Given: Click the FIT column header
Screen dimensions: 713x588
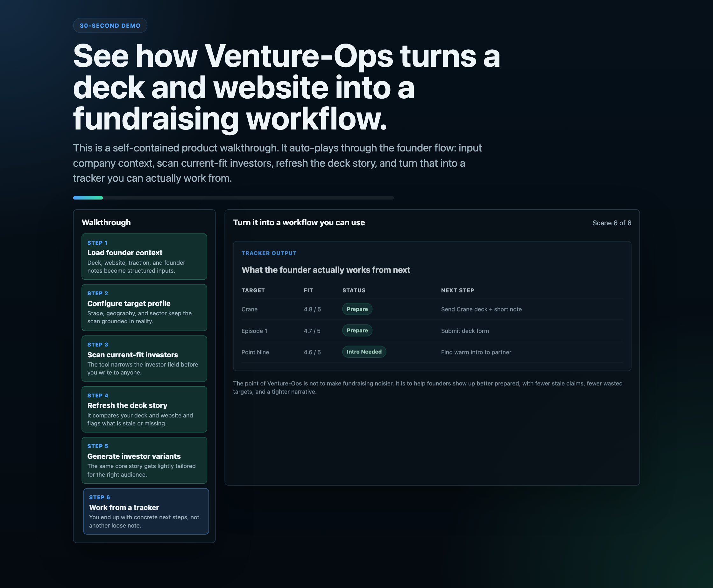Looking at the screenshot, I should click(308, 290).
